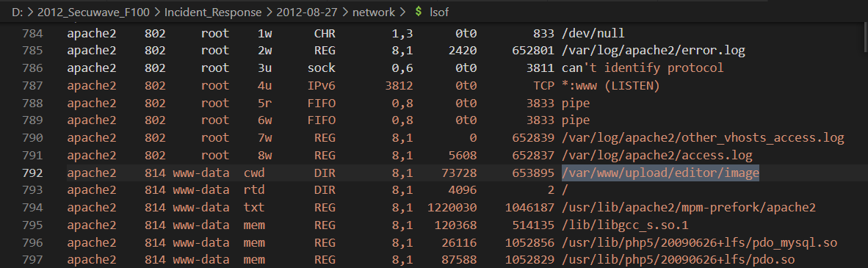Click the sock type value

322,69
